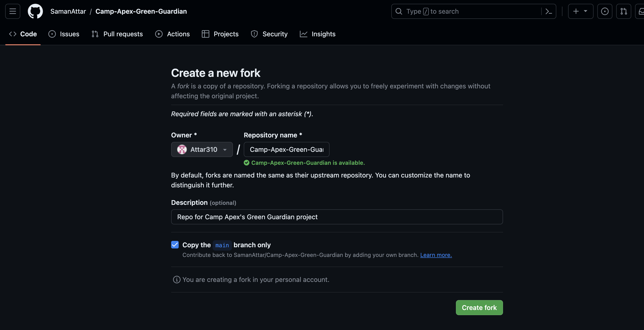Image resolution: width=644 pixels, height=330 pixels.
Task: Click the 'Required fields are marked' note
Action: pyautogui.click(x=242, y=114)
